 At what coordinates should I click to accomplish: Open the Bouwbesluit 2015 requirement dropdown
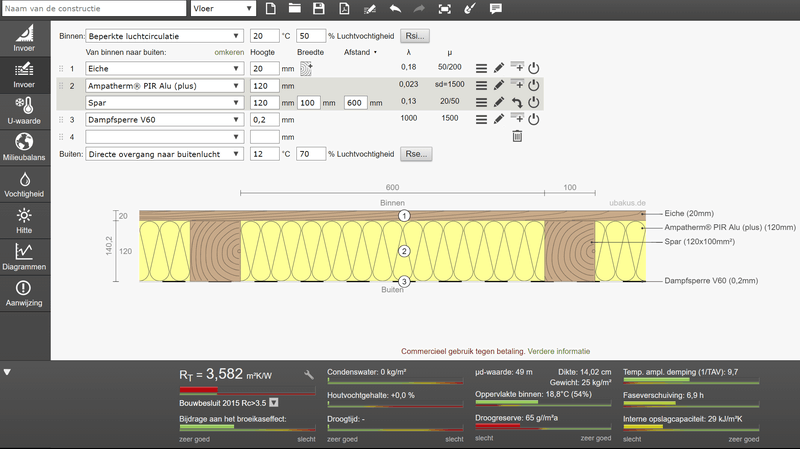tap(272, 403)
